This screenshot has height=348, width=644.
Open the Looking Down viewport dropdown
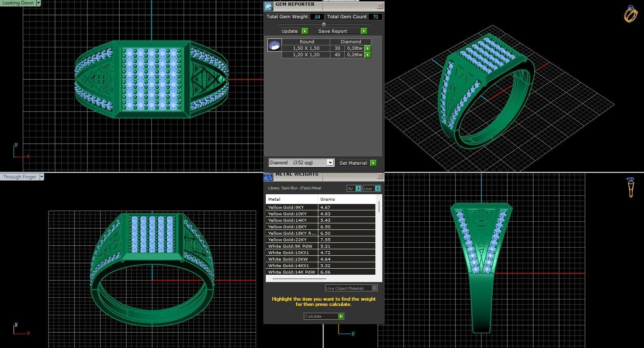click(x=38, y=3)
